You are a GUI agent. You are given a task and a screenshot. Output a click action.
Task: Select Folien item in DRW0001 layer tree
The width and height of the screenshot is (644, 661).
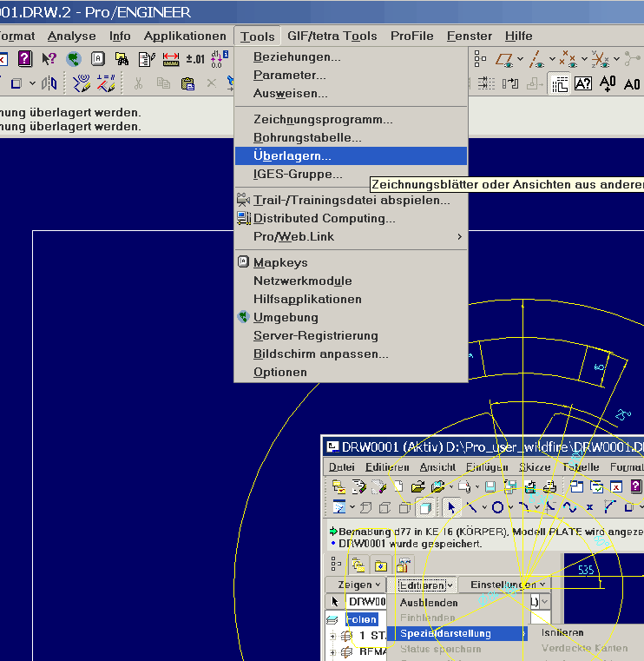pyautogui.click(x=361, y=619)
